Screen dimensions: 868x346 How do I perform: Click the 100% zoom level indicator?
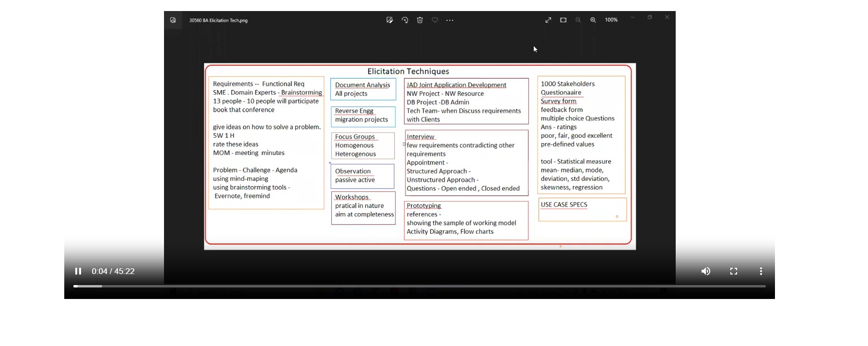click(x=611, y=20)
